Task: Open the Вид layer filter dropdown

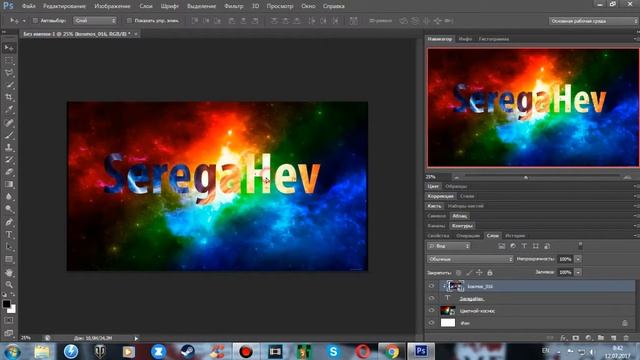Action: (449, 246)
